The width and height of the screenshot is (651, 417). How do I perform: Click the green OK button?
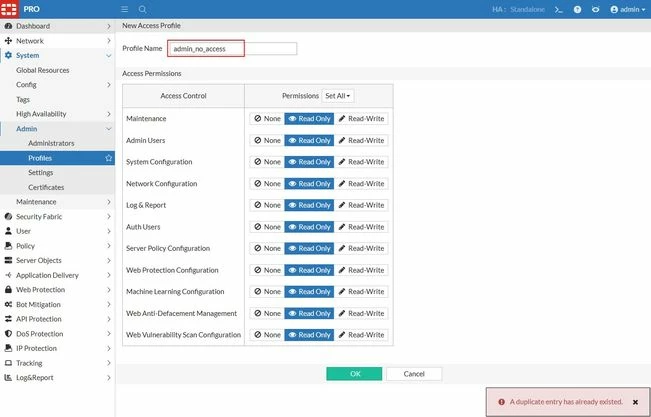pos(354,374)
